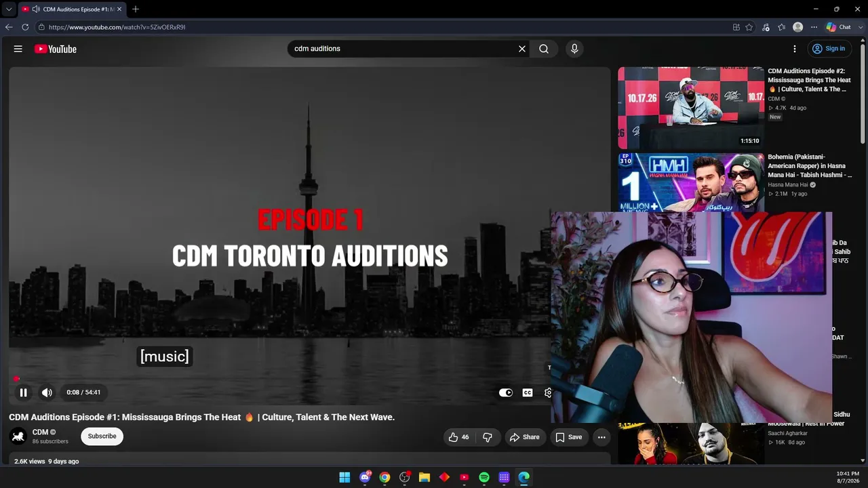Open YouTube settings three-dot menu
Viewport: 868px width, 488px height.
[x=795, y=49]
